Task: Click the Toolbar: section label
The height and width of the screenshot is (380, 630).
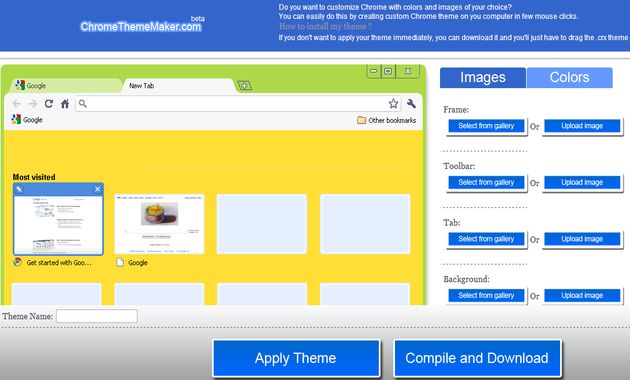Action: tap(459, 166)
